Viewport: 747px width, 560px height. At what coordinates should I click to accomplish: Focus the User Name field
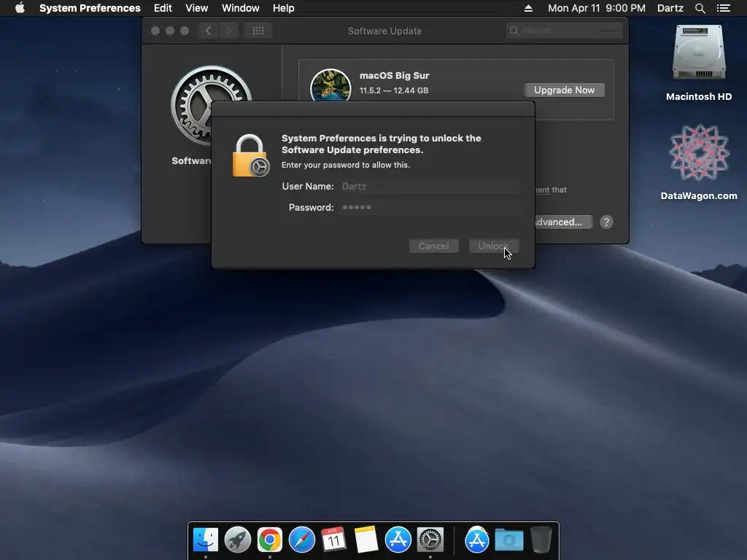click(429, 186)
